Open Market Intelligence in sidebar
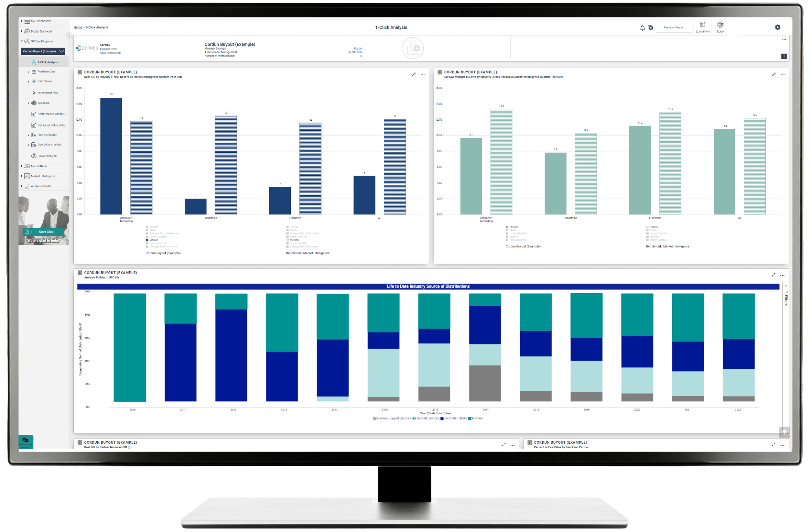Screen dimensions: 812x532 [x=44, y=176]
